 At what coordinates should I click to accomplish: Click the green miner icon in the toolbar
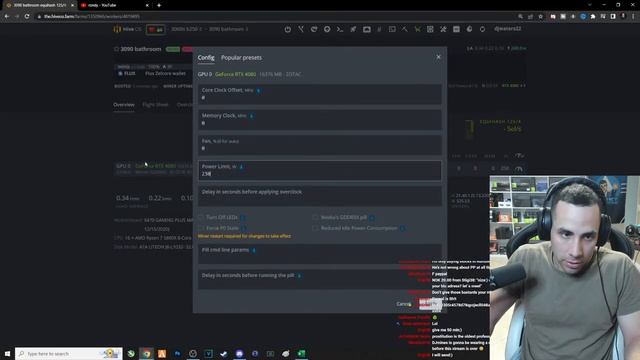pos(417,29)
